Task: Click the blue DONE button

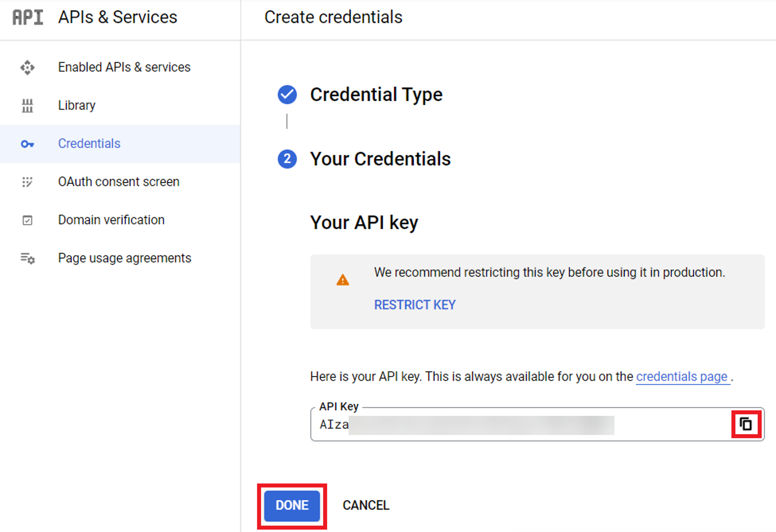Action: click(x=292, y=505)
